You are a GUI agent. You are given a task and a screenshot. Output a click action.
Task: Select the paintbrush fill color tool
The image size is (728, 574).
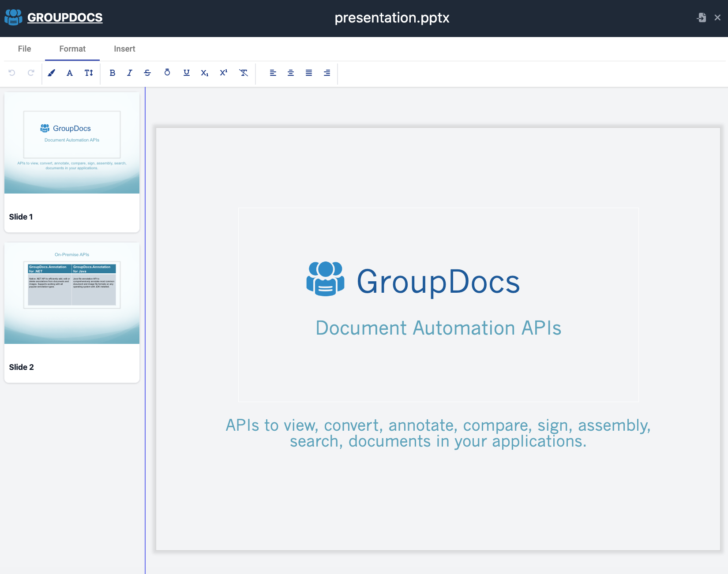click(52, 73)
